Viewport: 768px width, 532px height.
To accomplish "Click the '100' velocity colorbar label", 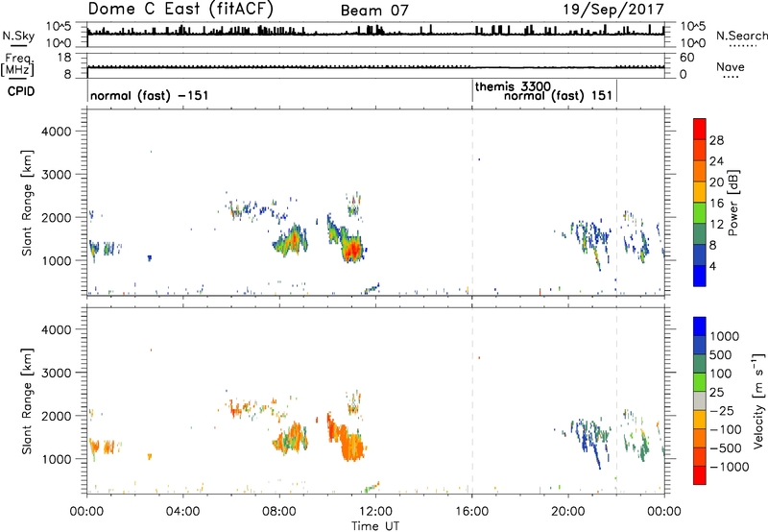I will point(720,374).
